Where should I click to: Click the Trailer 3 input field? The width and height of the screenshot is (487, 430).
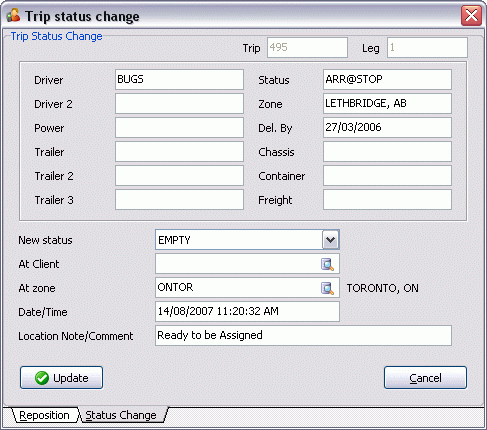tap(179, 199)
